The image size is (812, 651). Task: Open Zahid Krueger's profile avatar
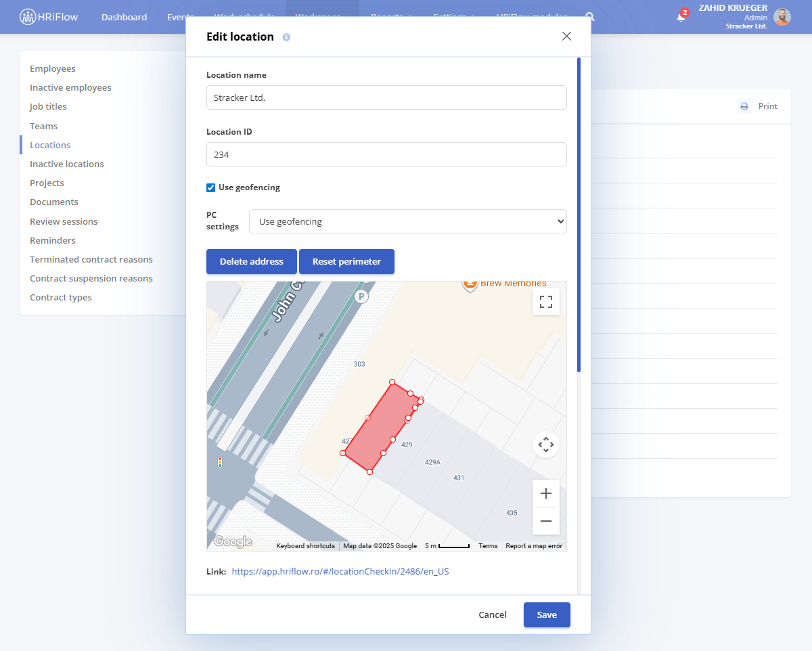coord(782,17)
